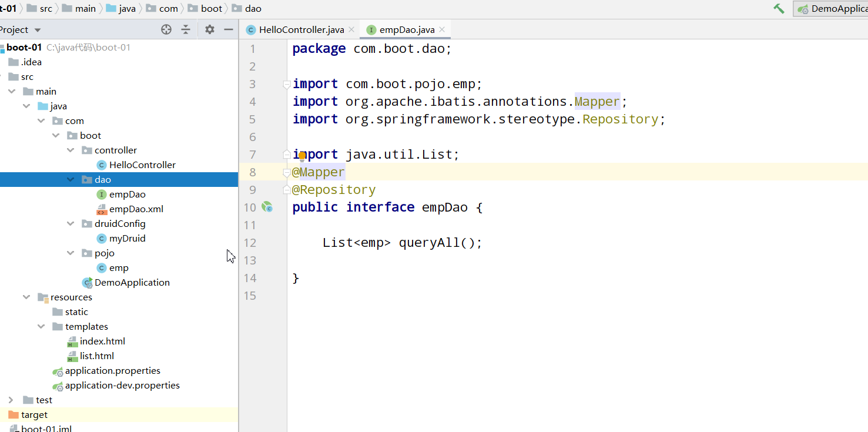Click the collapse all icon in Project panel

pos(186,29)
